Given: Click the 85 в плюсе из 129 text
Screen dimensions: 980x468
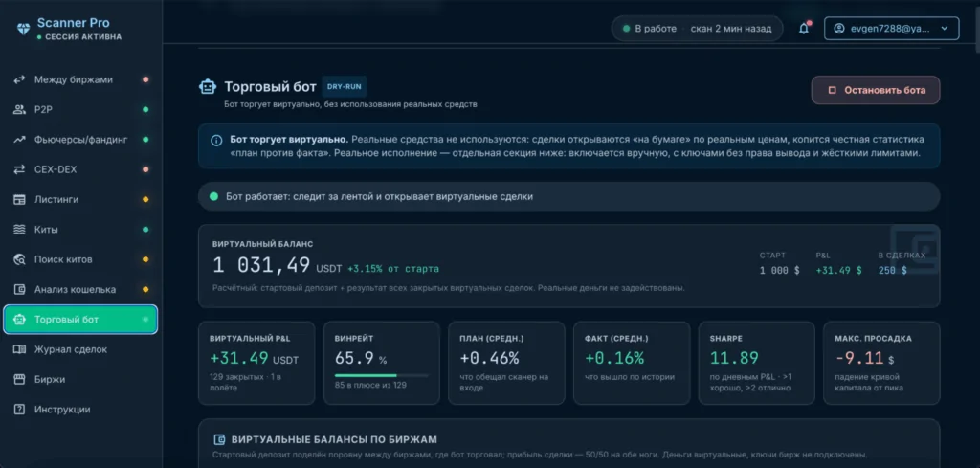Looking at the screenshot, I should pos(370,385).
